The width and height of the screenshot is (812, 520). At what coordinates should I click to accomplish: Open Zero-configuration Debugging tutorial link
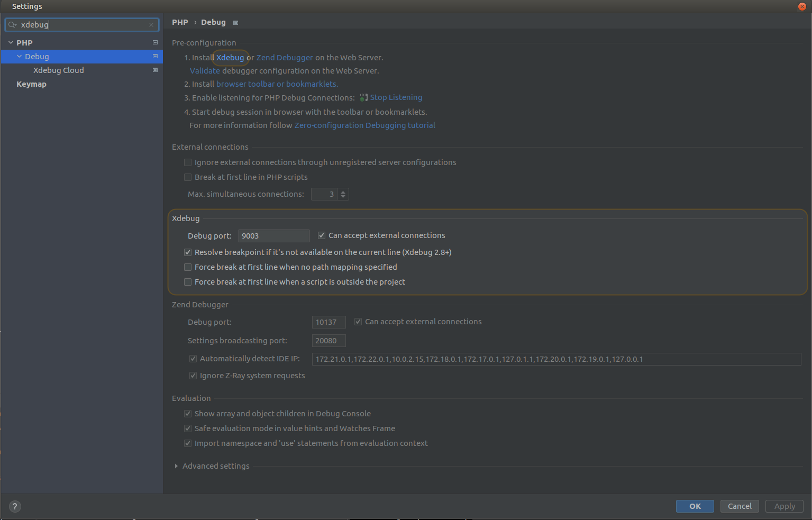pyautogui.click(x=365, y=125)
